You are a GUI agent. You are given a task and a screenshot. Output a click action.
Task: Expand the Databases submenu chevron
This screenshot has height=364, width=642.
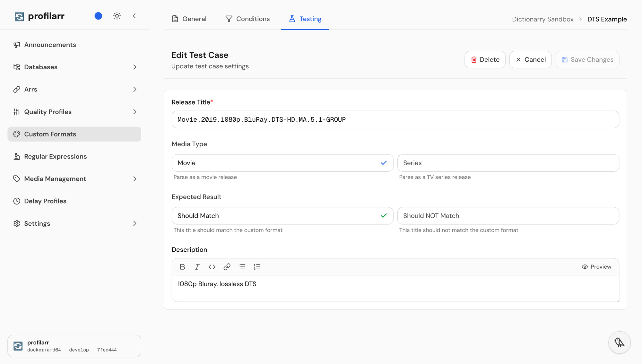(x=135, y=67)
